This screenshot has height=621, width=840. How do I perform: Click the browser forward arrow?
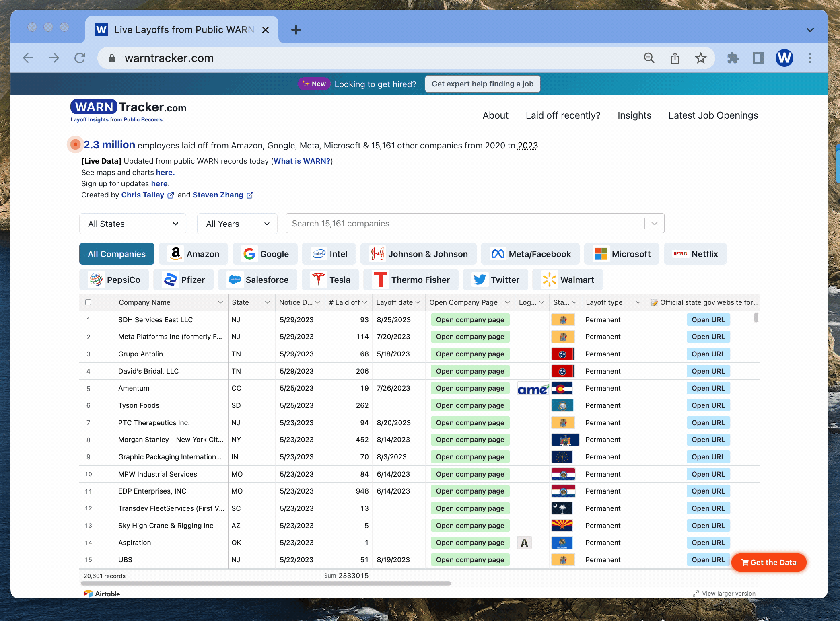[54, 58]
